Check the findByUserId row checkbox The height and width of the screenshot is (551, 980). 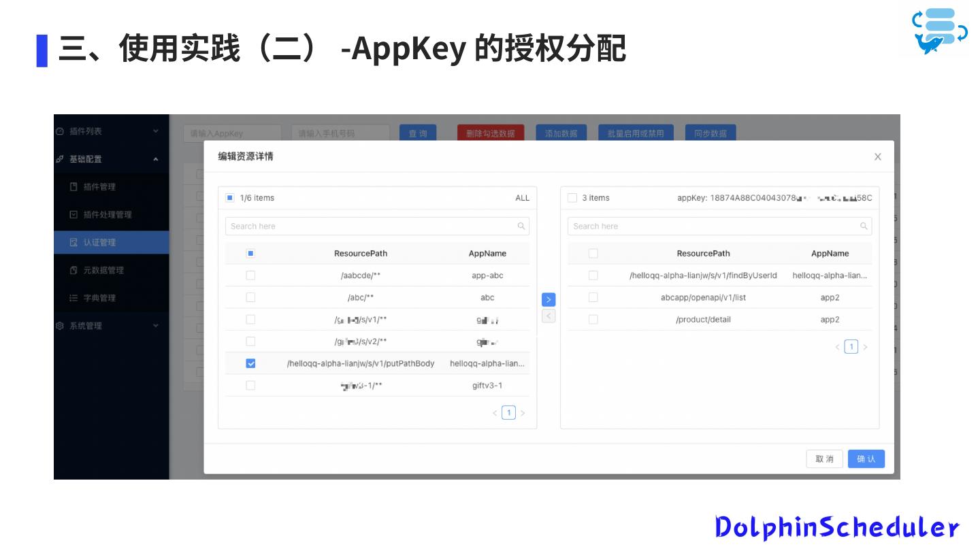(593, 275)
